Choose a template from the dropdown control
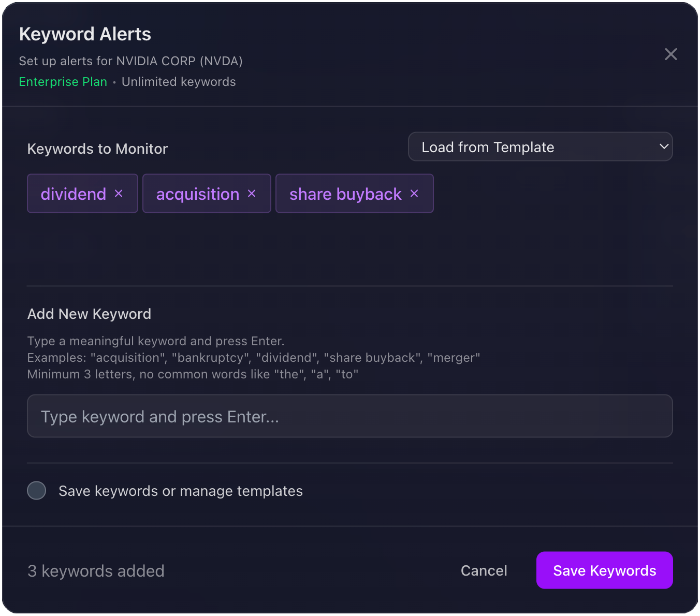This screenshot has height=616, width=700. coord(541,146)
